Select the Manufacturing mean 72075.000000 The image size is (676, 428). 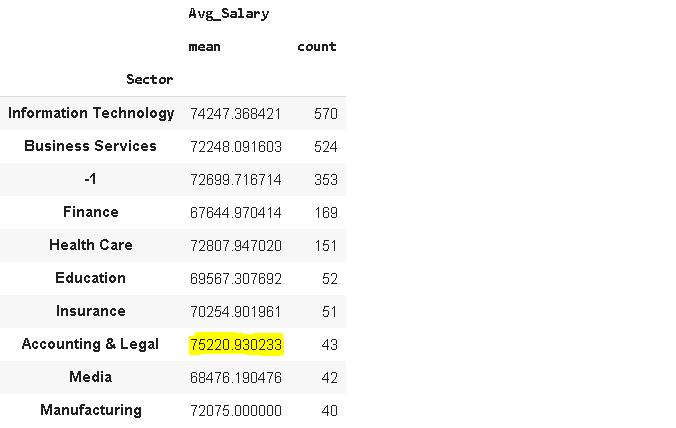236,411
